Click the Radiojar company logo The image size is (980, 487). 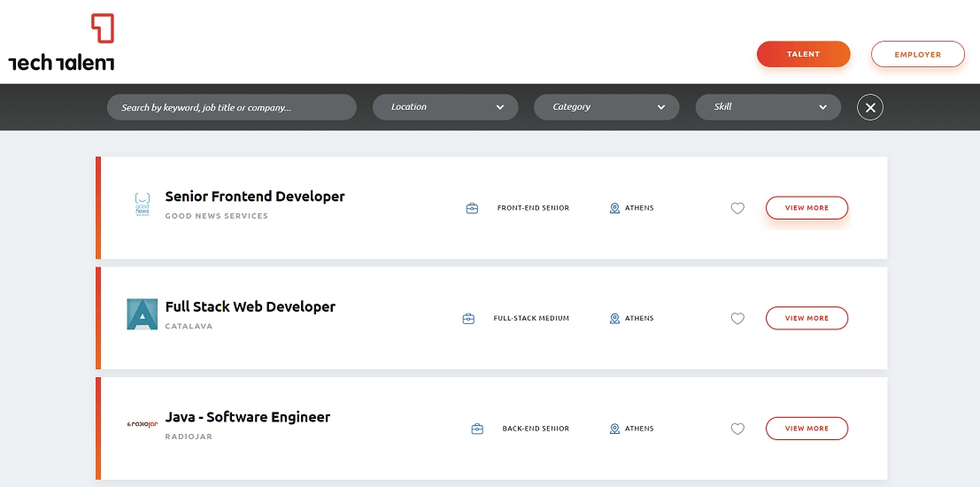(x=142, y=424)
